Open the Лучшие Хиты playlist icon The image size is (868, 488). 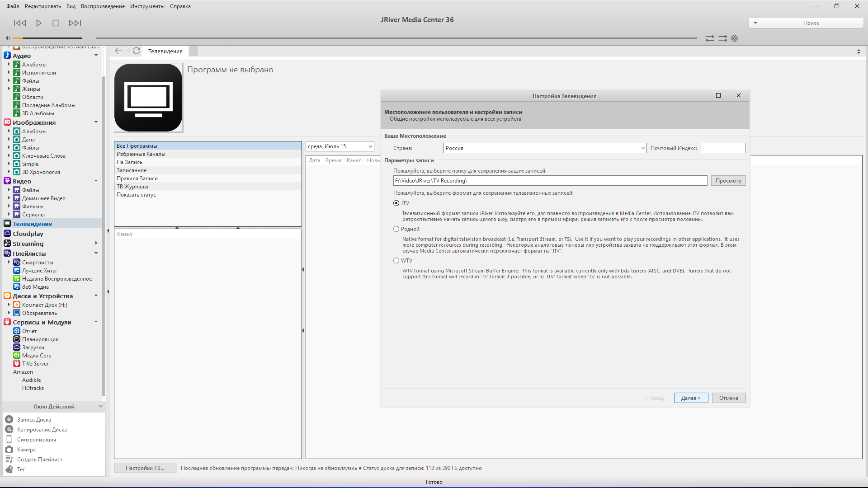pyautogui.click(x=17, y=271)
